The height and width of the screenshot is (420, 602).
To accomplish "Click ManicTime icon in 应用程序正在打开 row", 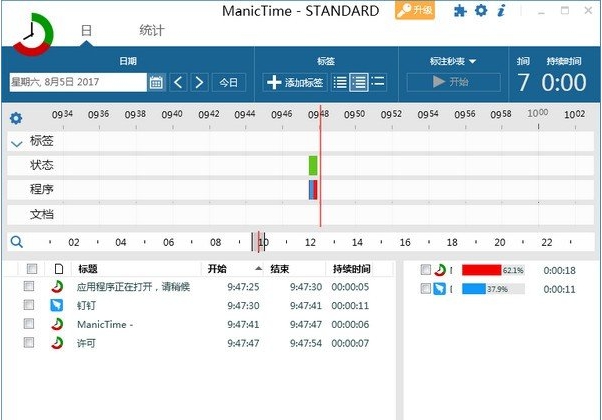I will point(57,286).
